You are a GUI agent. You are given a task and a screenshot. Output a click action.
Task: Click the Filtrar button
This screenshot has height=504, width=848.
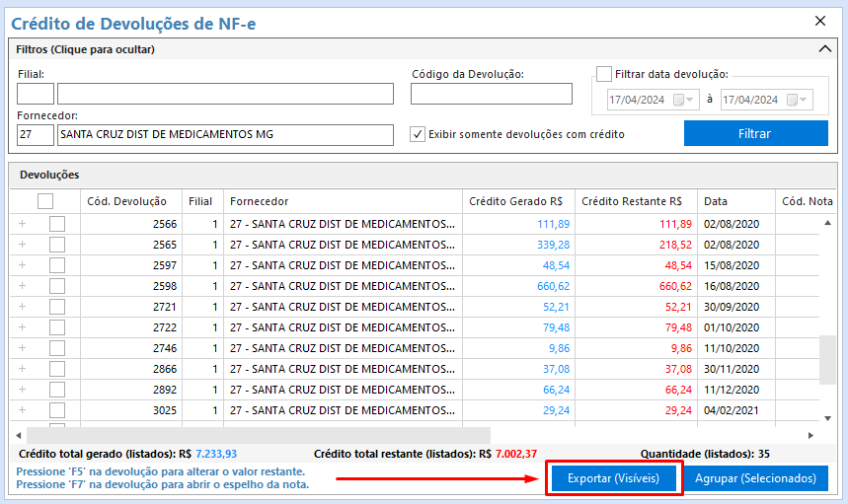pyautogui.click(x=755, y=133)
